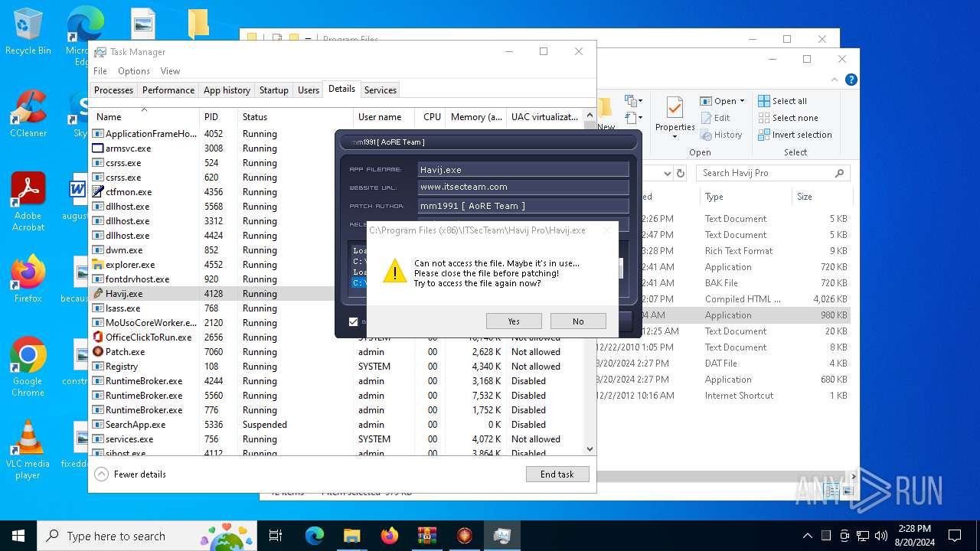
Task: Click the Windows Start button
Action: coord(18,536)
